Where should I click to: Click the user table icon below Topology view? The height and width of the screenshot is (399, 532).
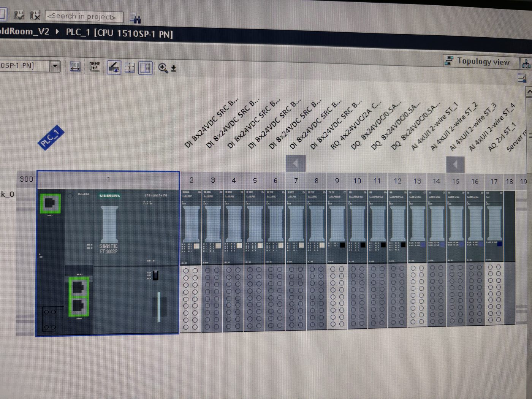(x=522, y=78)
